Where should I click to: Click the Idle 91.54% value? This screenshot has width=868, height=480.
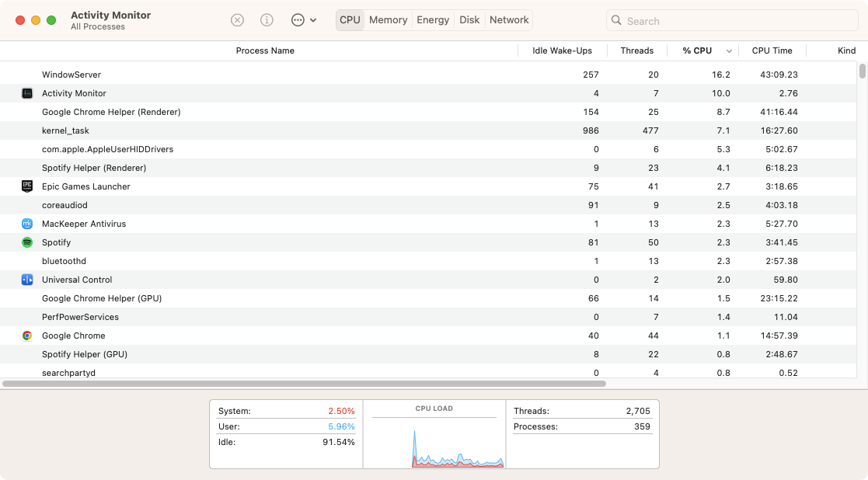tap(339, 442)
